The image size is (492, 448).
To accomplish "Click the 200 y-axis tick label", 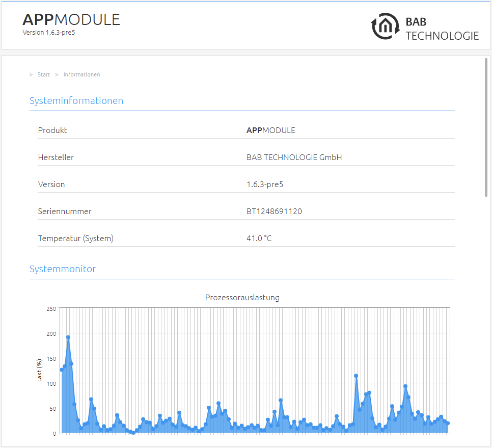I will 51,334.
